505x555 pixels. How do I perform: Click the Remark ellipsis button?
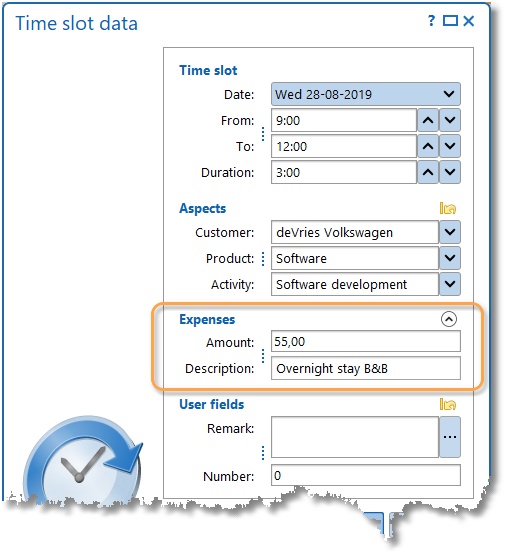450,437
